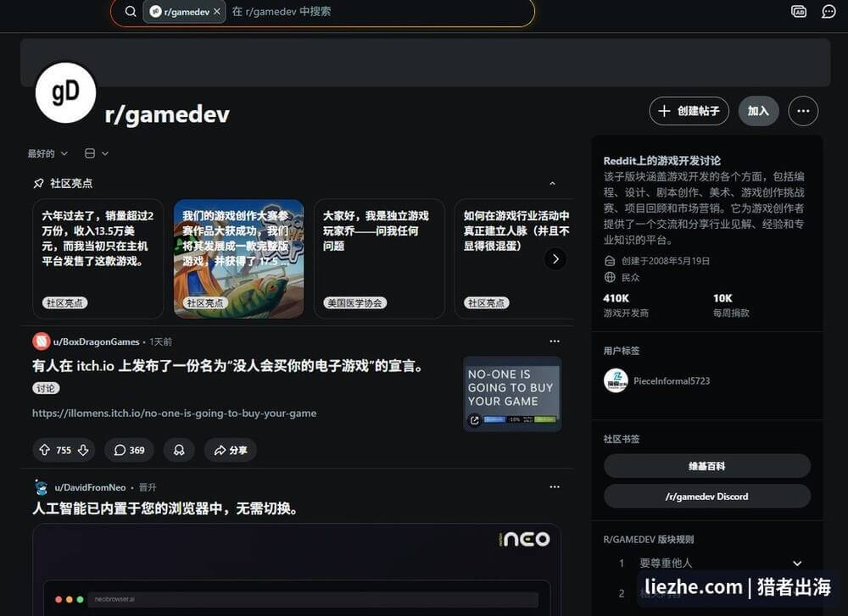
Task: Collapse the 社区亮点 highlights section
Action: click(x=552, y=184)
